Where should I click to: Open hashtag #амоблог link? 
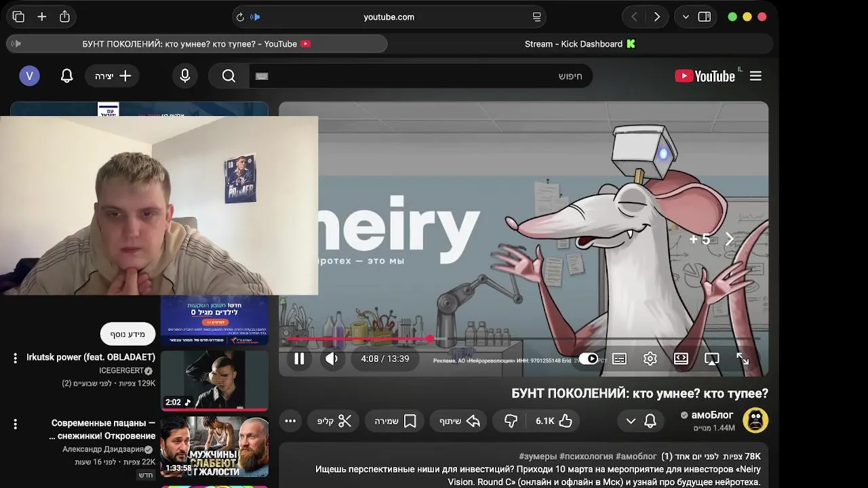tap(636, 457)
